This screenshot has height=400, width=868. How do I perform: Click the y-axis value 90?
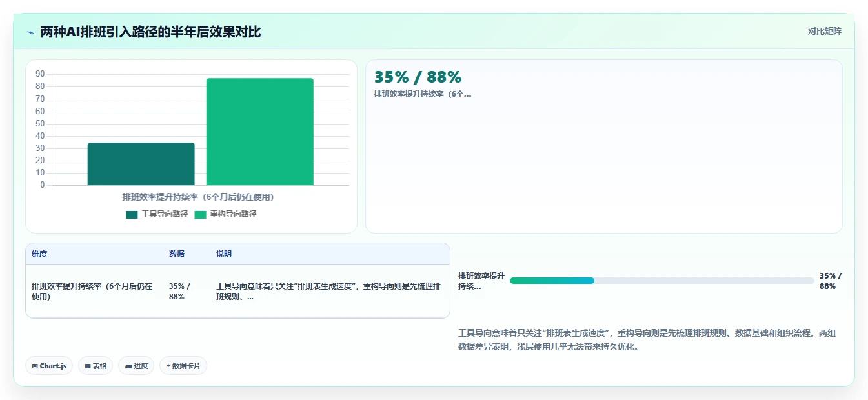[40, 74]
